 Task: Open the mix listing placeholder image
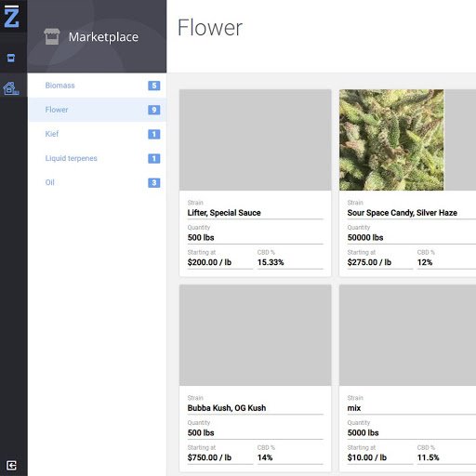point(407,335)
